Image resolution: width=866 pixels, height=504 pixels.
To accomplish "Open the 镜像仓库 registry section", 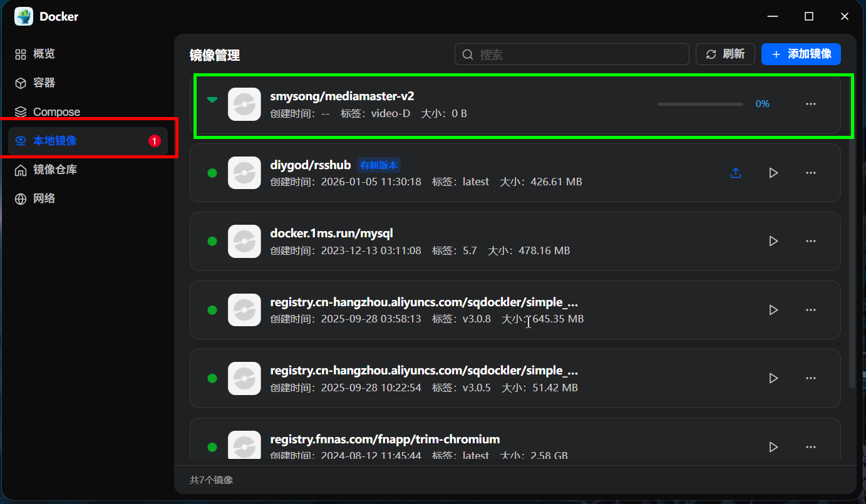I will 88,170.
